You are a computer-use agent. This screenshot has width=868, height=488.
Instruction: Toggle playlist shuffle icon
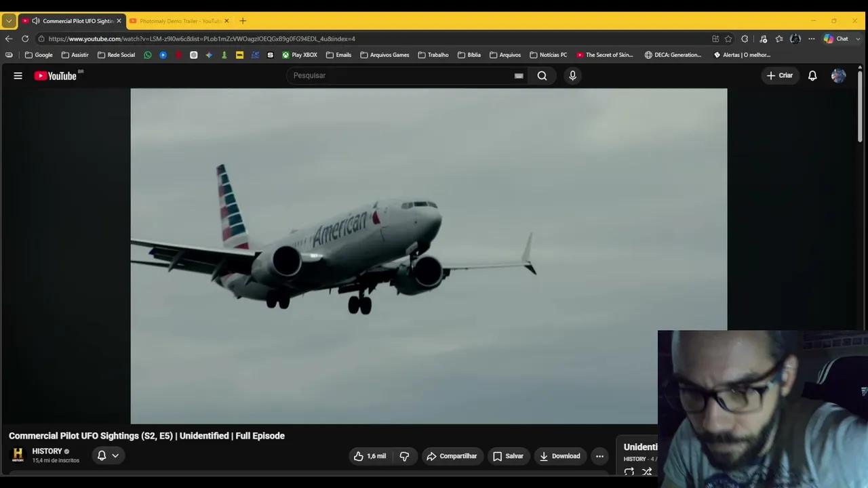point(647,472)
